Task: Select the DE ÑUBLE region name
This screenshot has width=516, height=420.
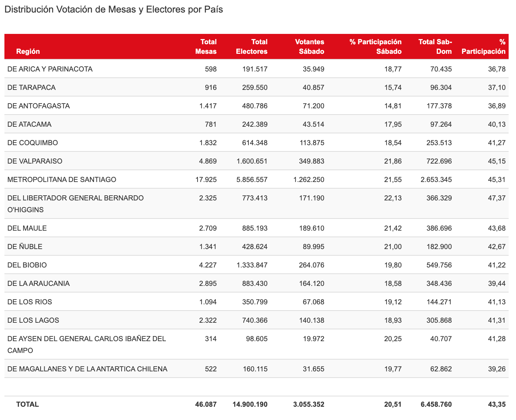Action: click(25, 246)
